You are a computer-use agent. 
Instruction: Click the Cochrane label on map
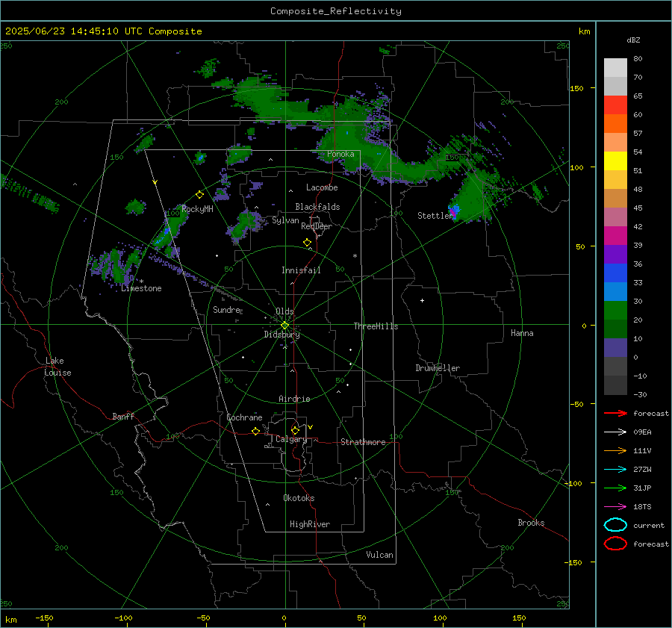coord(244,417)
